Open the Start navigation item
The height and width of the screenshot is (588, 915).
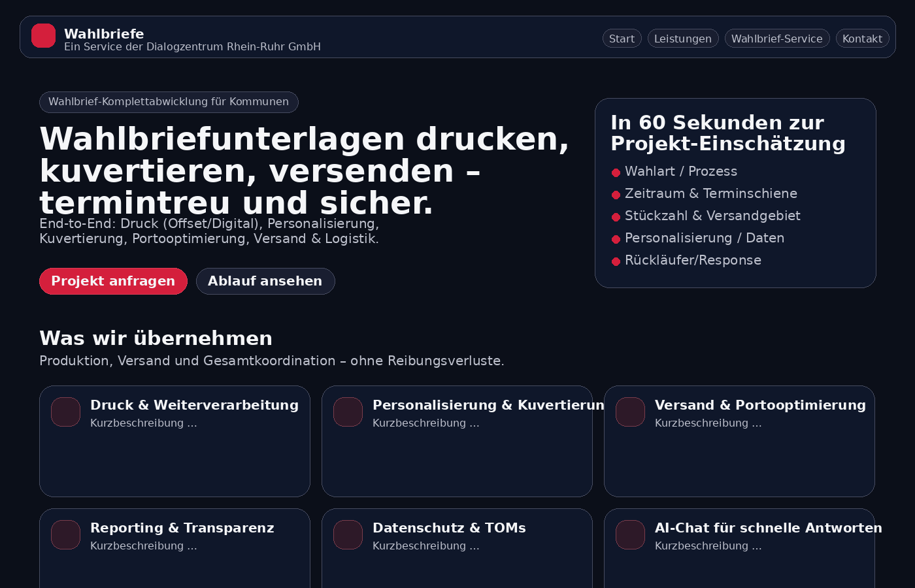point(622,39)
